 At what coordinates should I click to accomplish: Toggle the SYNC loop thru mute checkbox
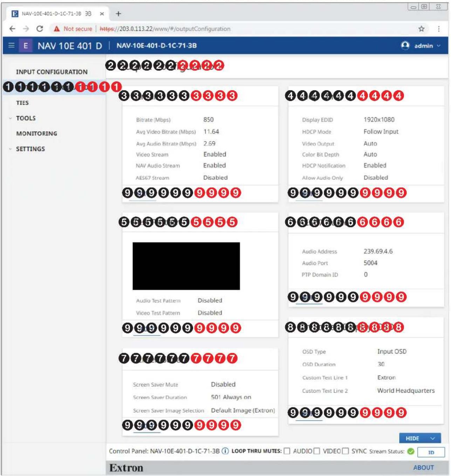[x=346, y=451]
